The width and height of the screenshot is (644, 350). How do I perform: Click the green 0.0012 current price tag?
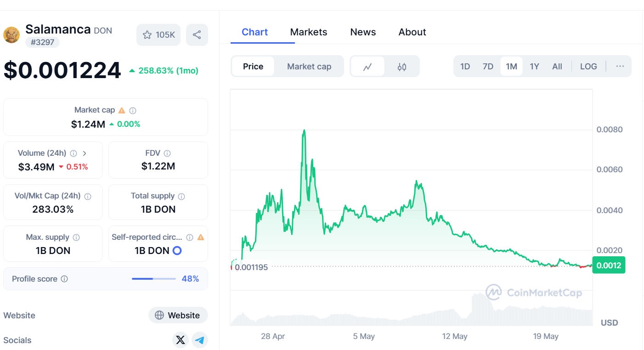tap(609, 265)
